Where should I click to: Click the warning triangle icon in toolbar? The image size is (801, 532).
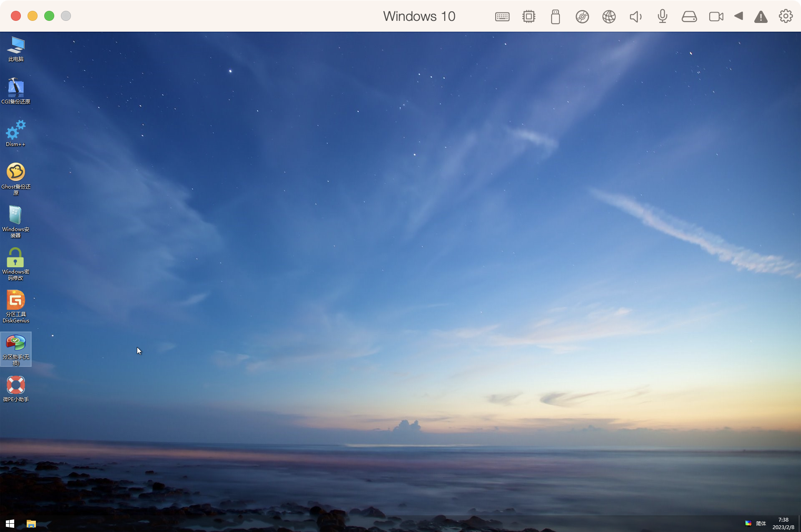tap(761, 17)
